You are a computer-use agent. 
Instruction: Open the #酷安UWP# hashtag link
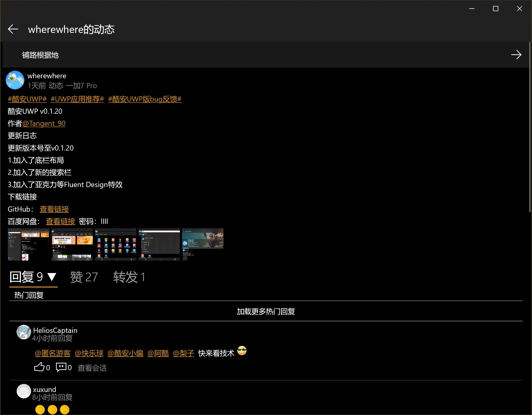[27, 99]
